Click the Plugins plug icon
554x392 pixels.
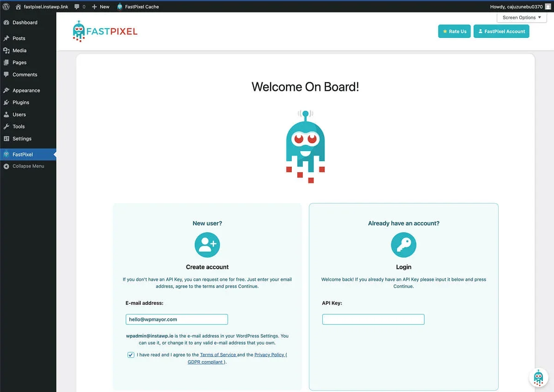6,103
